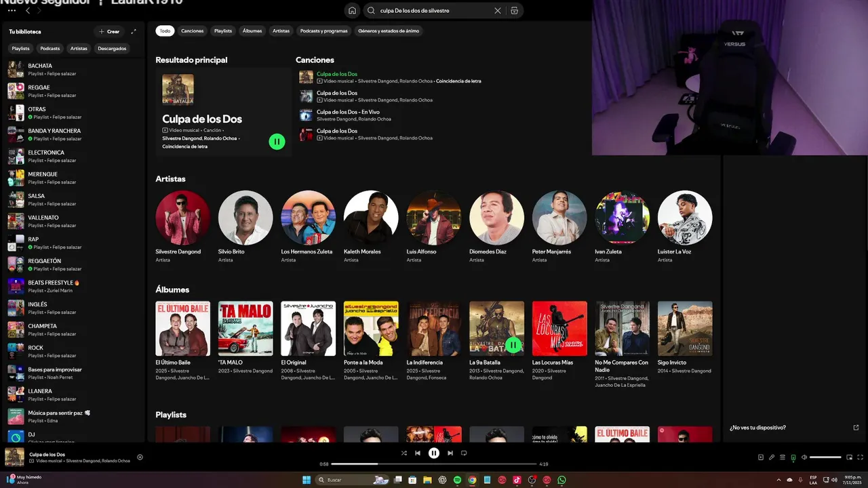Open Luister La Voz artist picture
This screenshot has height=488, width=868.
(x=685, y=218)
